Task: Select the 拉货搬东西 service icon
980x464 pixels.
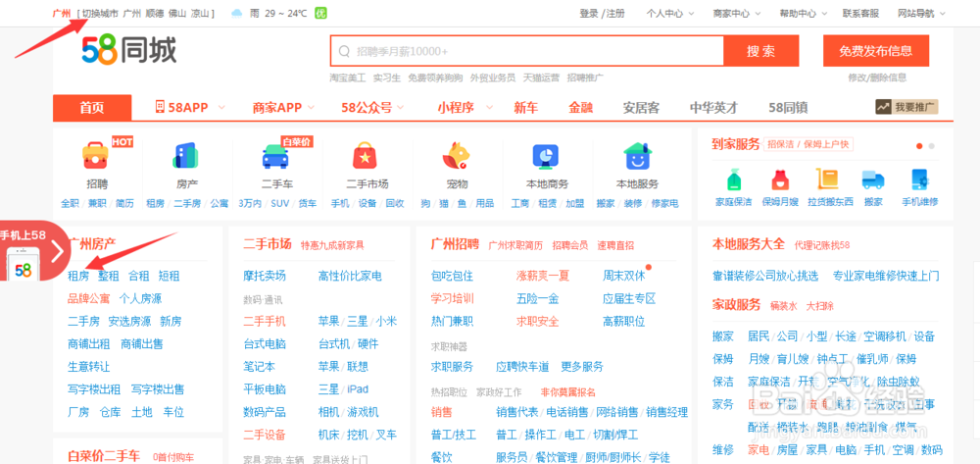Action: point(827,180)
